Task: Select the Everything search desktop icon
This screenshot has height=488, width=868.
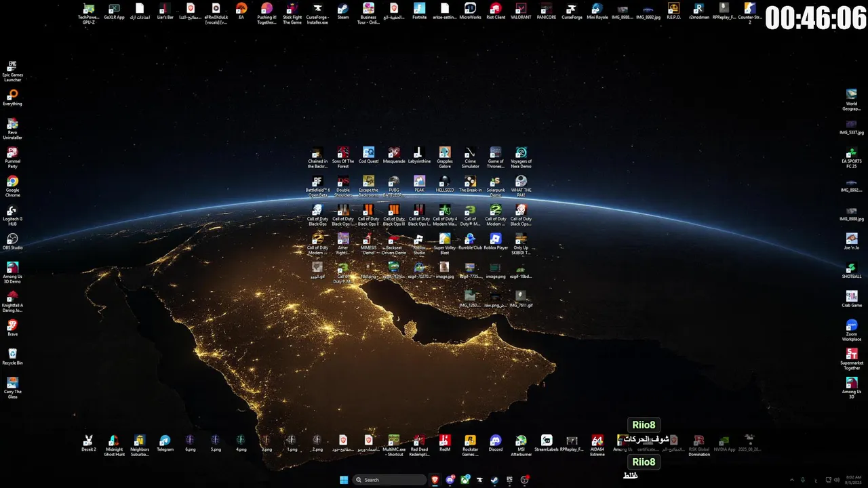Action: point(12,98)
